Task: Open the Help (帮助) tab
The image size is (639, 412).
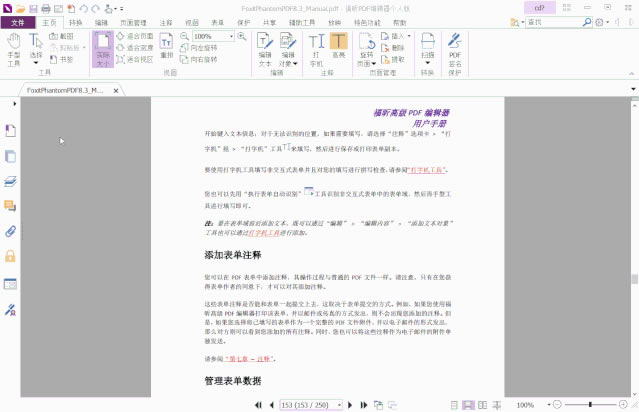Action: tap(399, 22)
